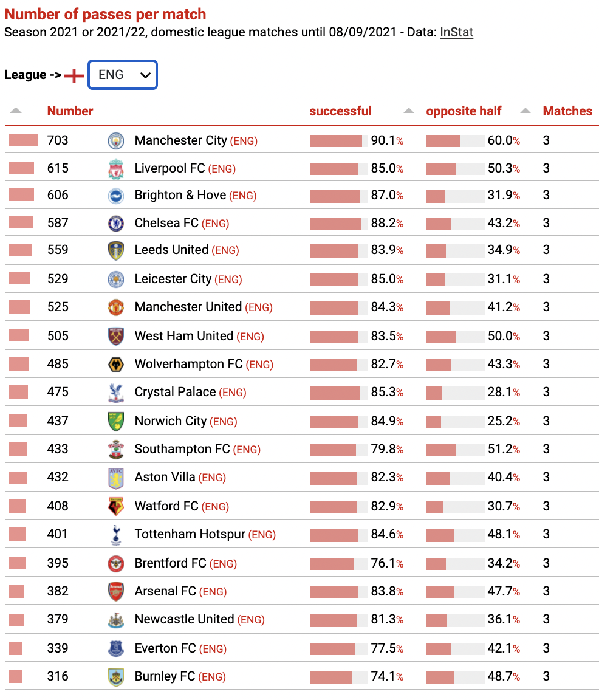Click the Everton FC club crest
This screenshot has height=700, width=599.
(x=116, y=648)
